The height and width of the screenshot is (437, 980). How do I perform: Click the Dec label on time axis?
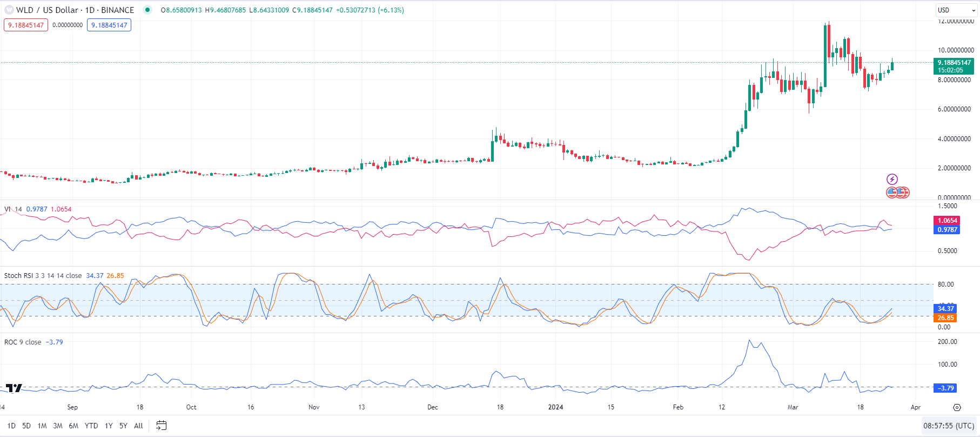click(x=432, y=407)
